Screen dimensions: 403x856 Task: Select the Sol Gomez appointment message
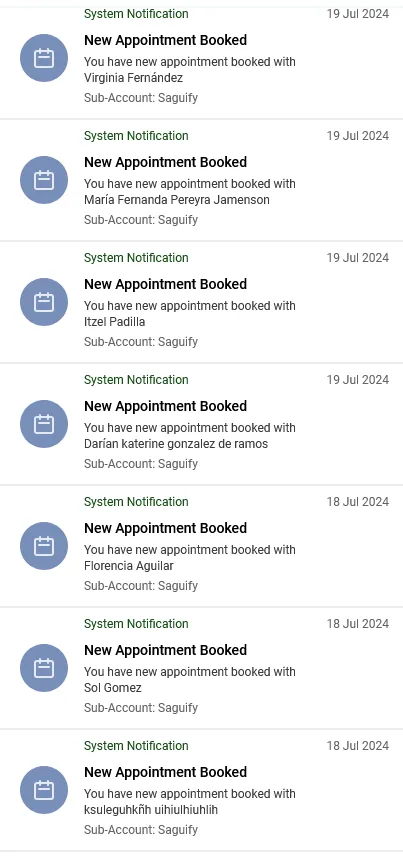190,680
